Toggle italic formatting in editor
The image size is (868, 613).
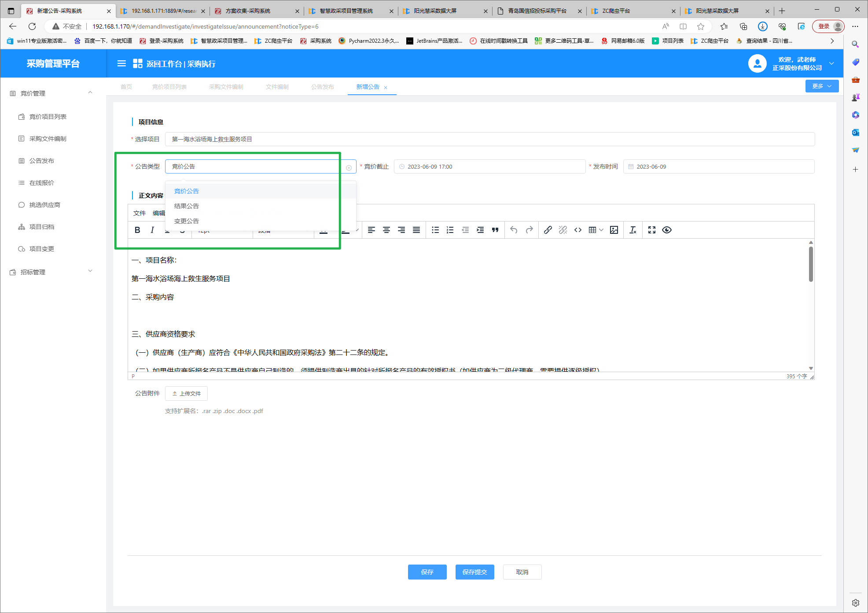(152, 230)
